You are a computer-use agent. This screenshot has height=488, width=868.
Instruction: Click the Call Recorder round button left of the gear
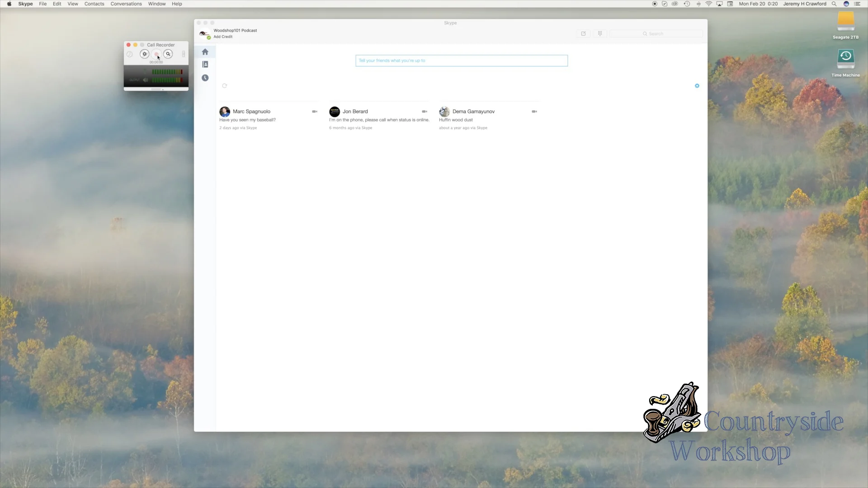point(130,54)
